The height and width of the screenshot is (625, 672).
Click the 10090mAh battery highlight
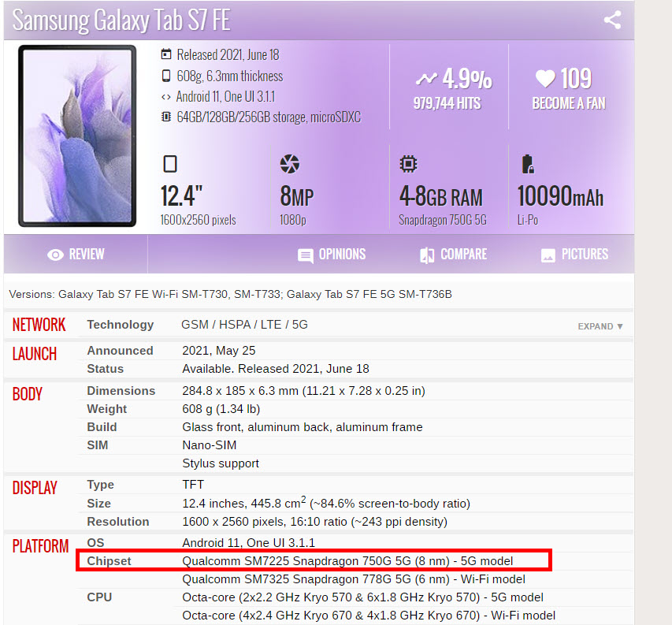(x=561, y=196)
